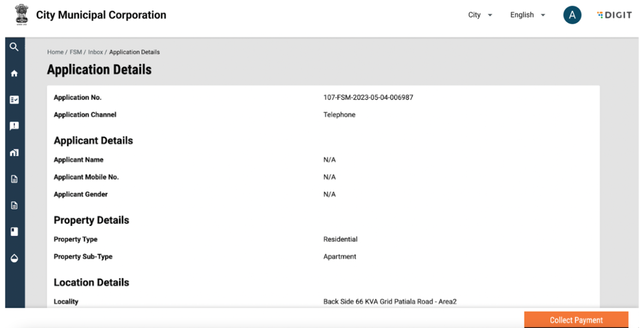Click the property building icon in sidebar
644x328 pixels.
pyautogui.click(x=14, y=153)
